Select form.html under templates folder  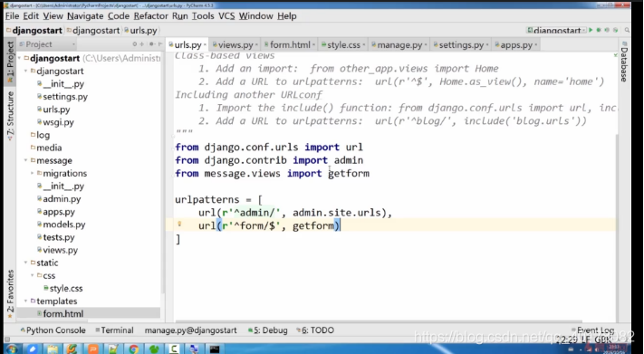(60, 314)
